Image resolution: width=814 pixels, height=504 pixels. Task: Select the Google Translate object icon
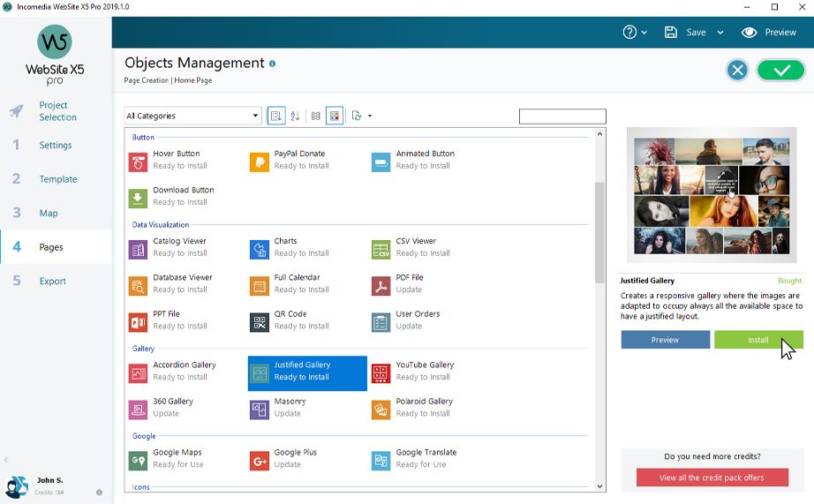[x=381, y=461]
